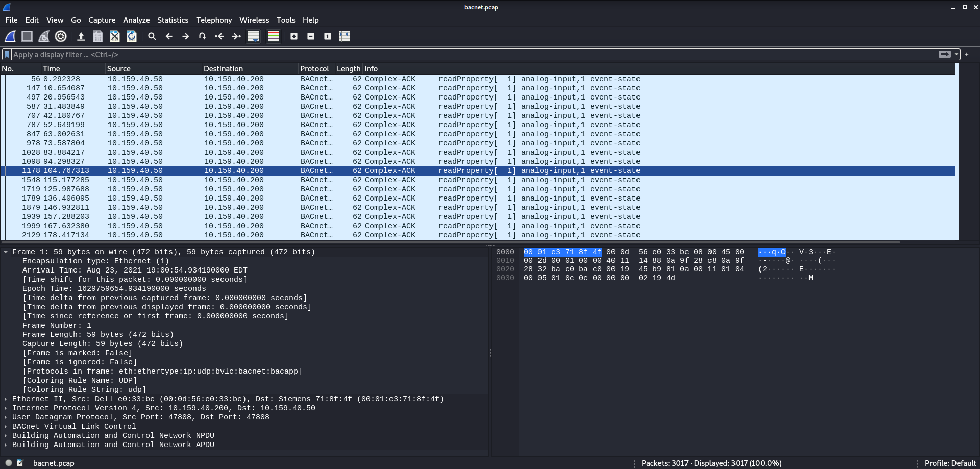Viewport: 980px width, 469px height.
Task: Stop capturing packets using the square icon
Action: coord(27,36)
